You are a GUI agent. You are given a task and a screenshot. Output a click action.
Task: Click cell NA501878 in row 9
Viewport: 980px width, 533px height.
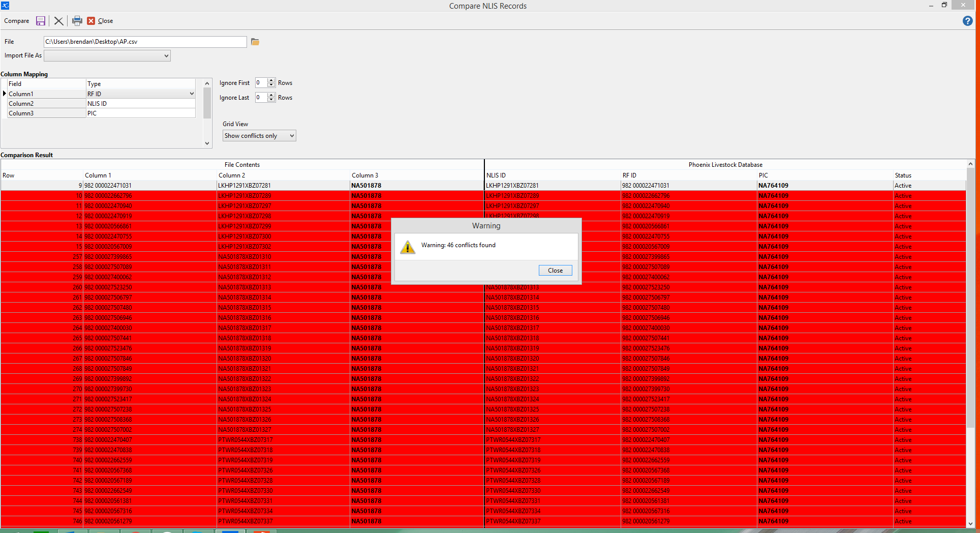(x=417, y=186)
